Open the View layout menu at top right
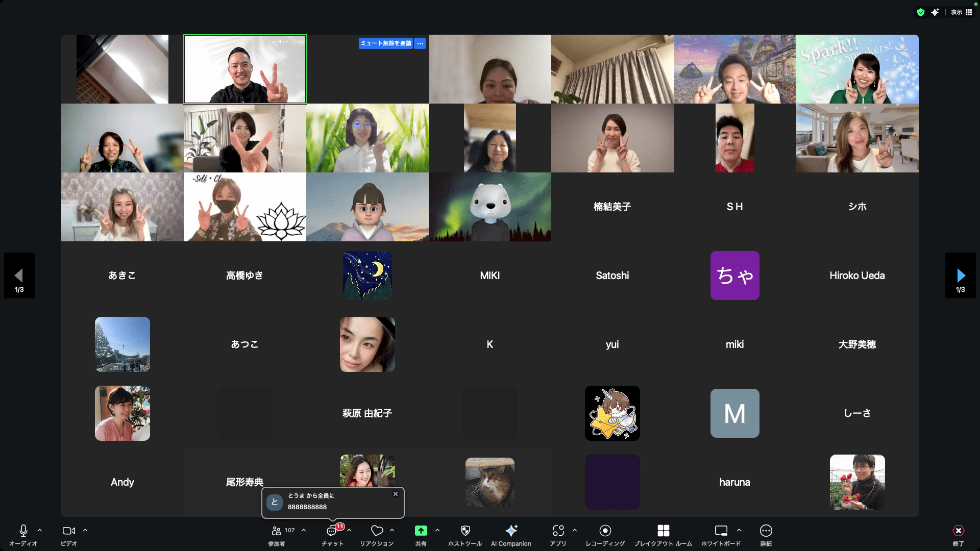The width and height of the screenshot is (980, 551). pos(962,12)
